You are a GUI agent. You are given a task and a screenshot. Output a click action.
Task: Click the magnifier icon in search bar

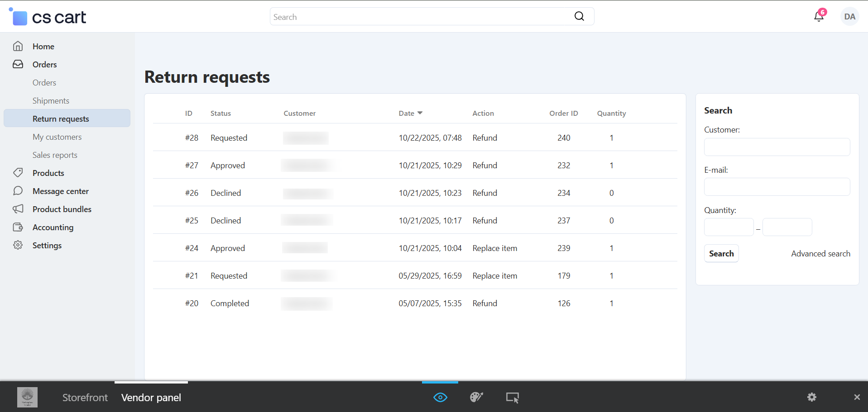click(579, 17)
